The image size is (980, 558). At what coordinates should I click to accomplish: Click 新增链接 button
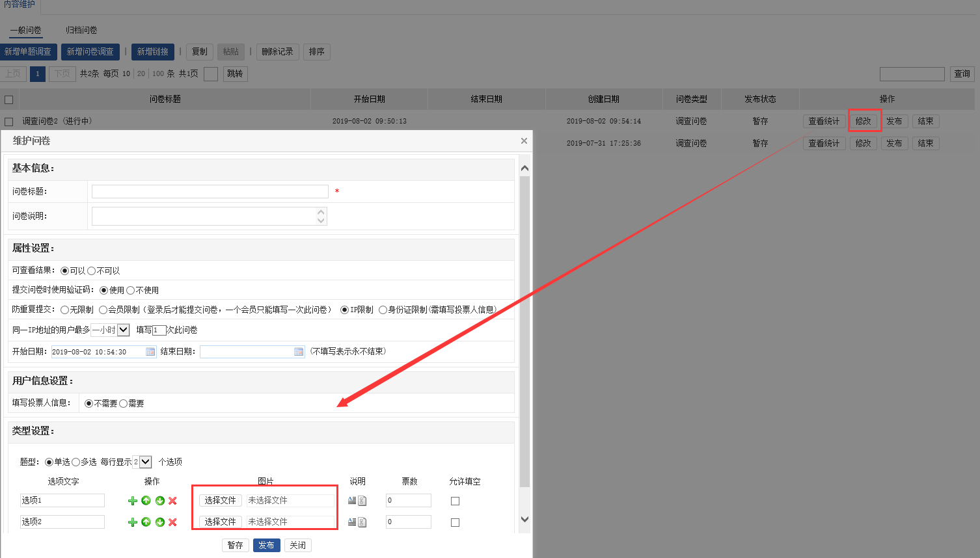click(153, 51)
